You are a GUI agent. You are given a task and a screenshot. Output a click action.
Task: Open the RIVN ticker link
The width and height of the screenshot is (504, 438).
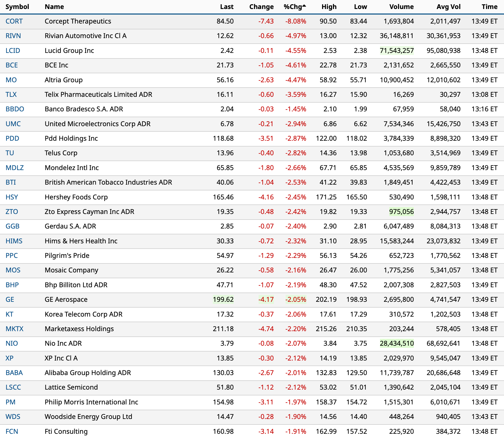coord(13,36)
